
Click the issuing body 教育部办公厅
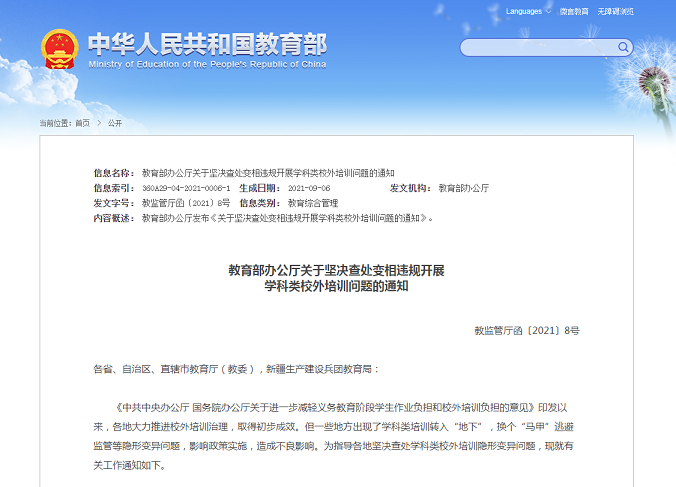click(464, 188)
